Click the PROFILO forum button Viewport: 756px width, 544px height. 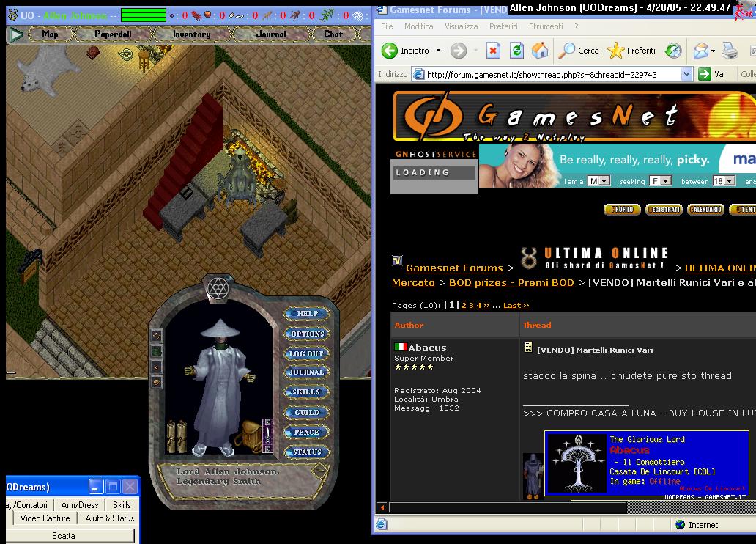click(x=622, y=210)
